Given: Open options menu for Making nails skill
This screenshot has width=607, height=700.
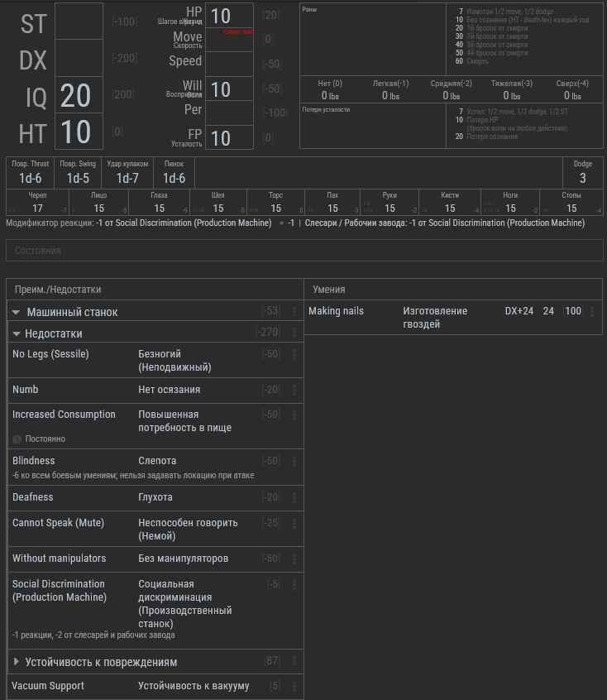Looking at the screenshot, I should tap(592, 312).
